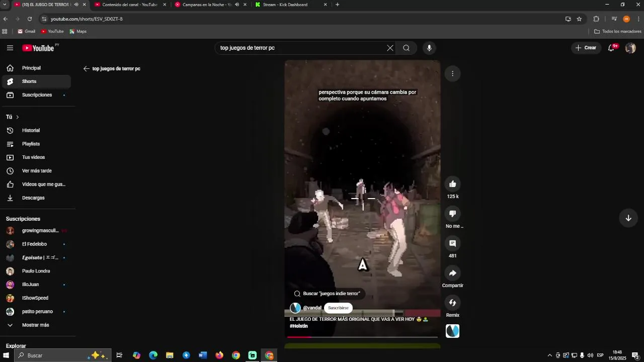
Task: Open the comments of the short
Action: coord(452,243)
